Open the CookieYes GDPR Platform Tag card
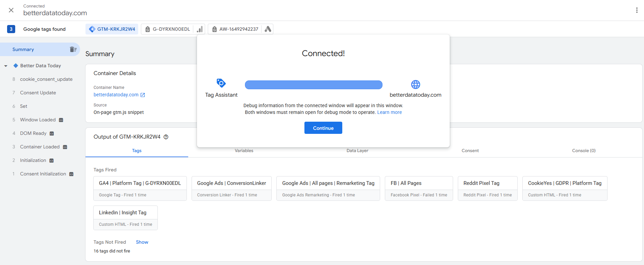Viewport: 644px width, 265px height. [565, 188]
